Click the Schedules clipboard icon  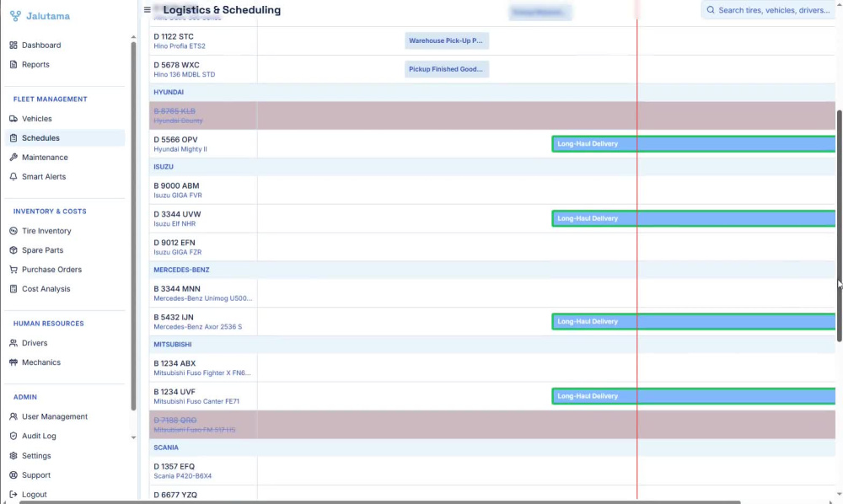[13, 138]
